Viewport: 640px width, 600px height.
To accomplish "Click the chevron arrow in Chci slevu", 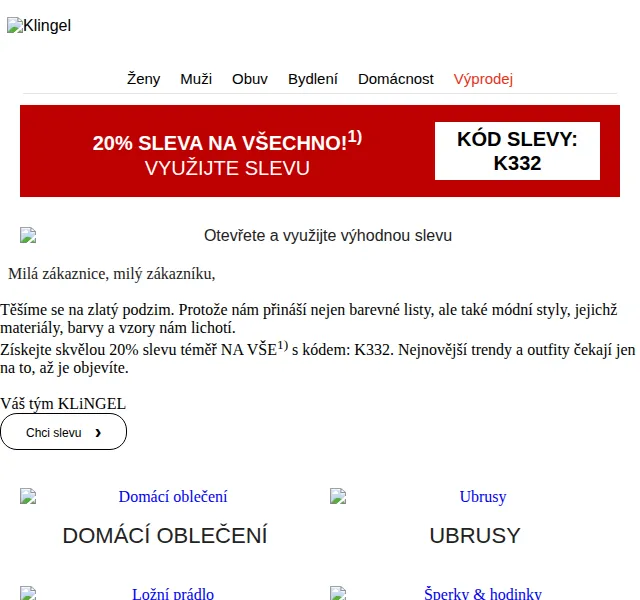I will click(98, 433).
